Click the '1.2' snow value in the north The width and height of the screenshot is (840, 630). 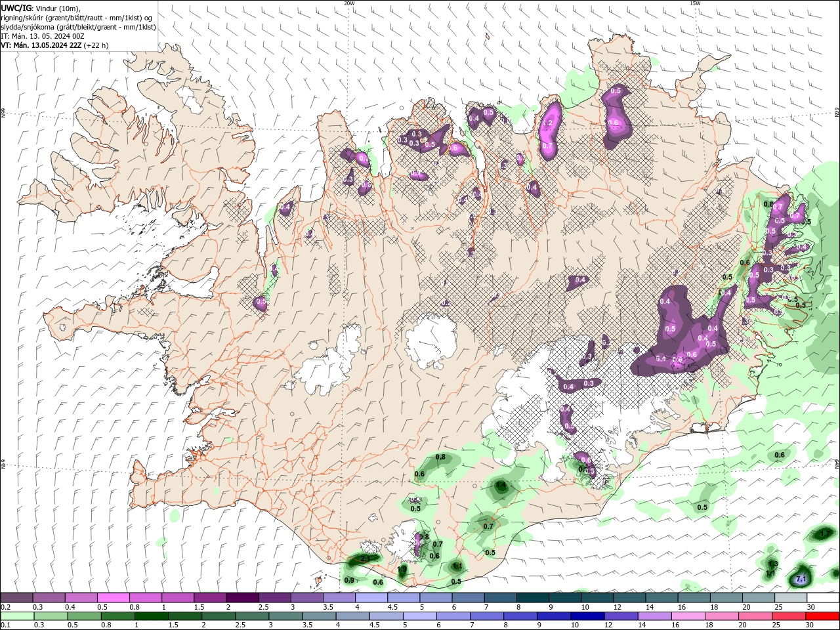coord(549,123)
